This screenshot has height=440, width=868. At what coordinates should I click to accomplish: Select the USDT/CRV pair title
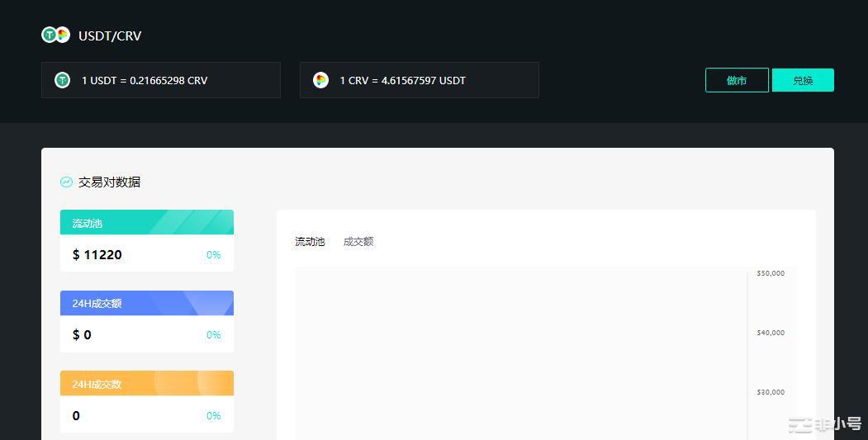tap(110, 35)
